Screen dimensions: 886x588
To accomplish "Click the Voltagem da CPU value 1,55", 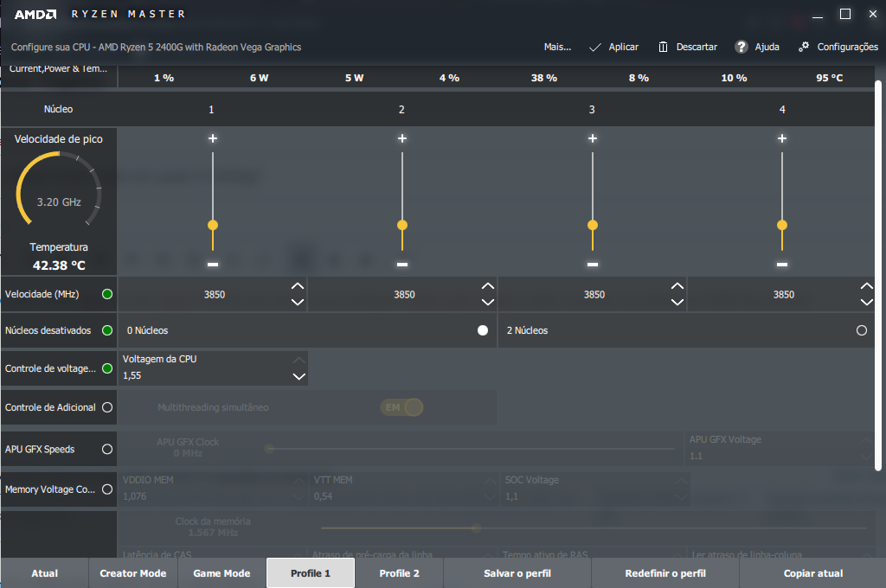I will coord(132,375).
